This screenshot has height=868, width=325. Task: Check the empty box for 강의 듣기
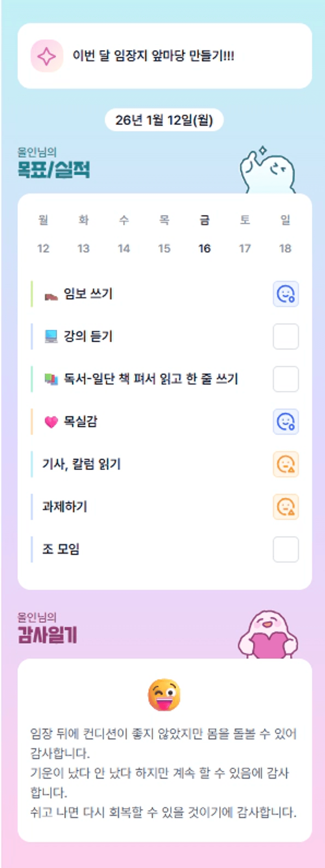pos(286,336)
